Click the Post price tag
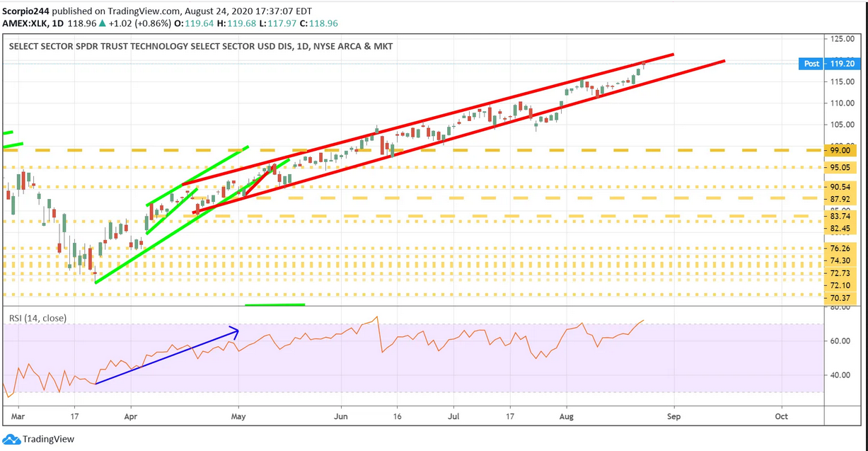This screenshot has height=451, width=868. click(x=812, y=64)
